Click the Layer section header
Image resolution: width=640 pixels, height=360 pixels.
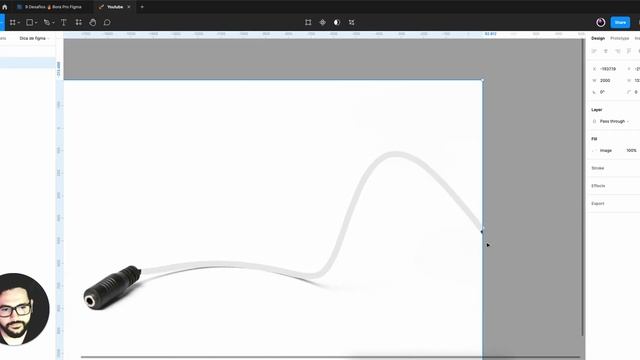597,110
